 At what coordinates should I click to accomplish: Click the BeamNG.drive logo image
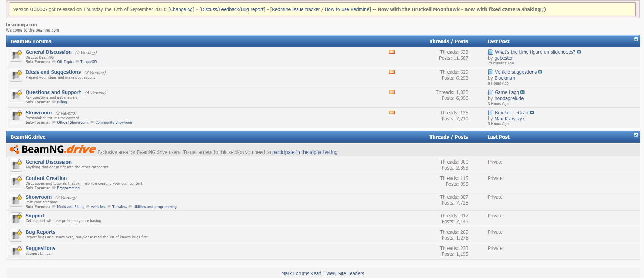click(x=53, y=149)
